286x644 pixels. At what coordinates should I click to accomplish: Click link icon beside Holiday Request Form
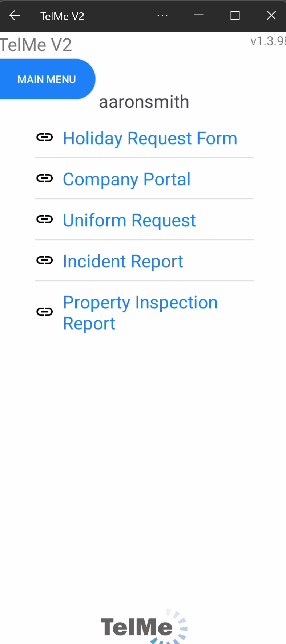[x=45, y=138]
